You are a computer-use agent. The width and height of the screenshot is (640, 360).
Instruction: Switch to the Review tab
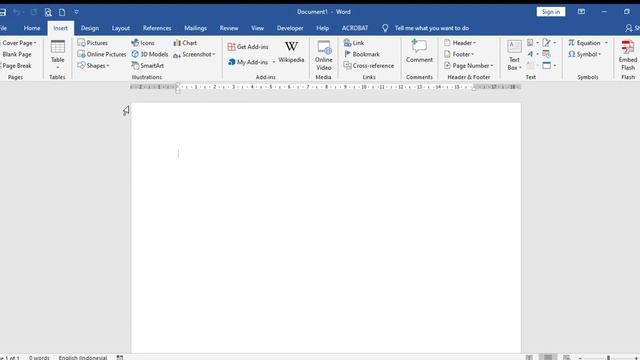(229, 28)
